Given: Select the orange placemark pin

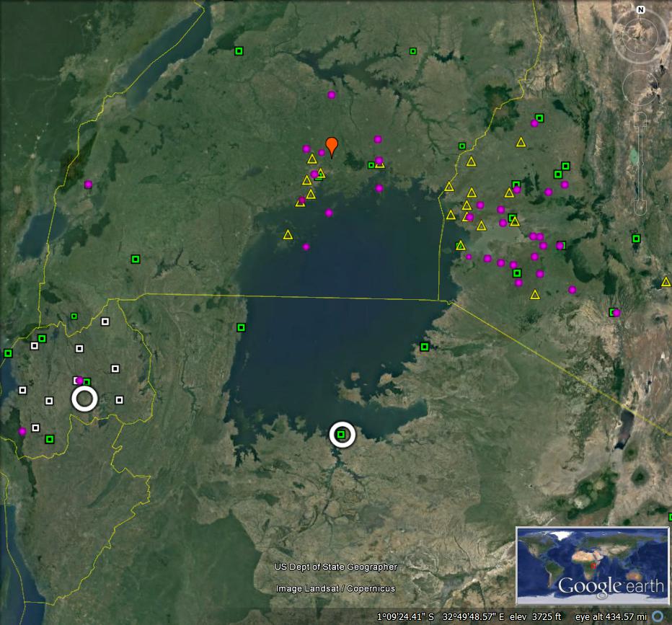Looking at the screenshot, I should [x=331, y=146].
